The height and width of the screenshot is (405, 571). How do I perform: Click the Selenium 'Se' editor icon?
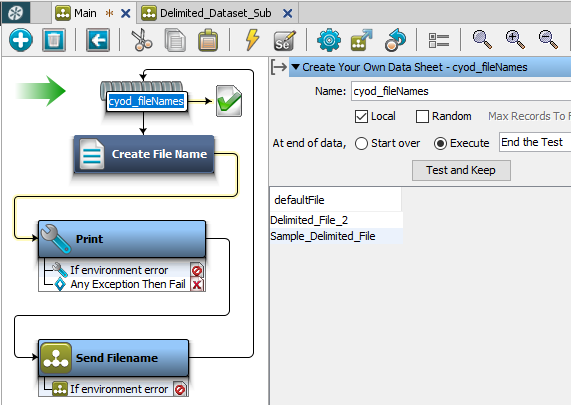coord(285,40)
